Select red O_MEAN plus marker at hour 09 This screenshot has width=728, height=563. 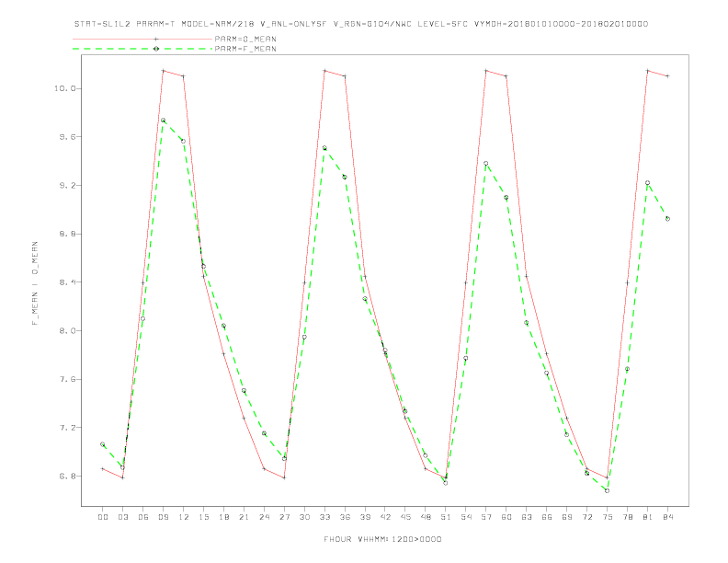click(x=163, y=71)
